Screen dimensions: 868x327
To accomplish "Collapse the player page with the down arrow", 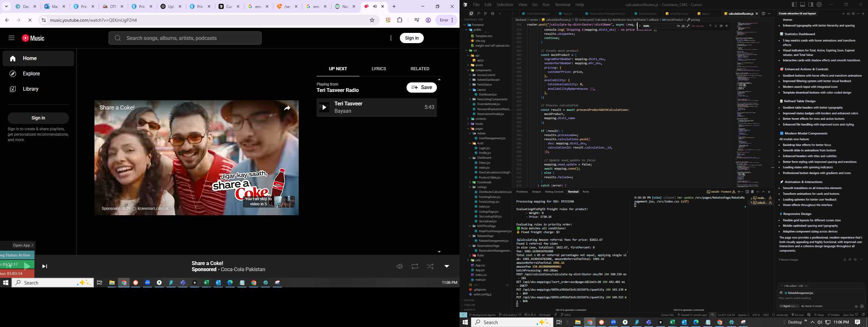I will [x=446, y=266].
